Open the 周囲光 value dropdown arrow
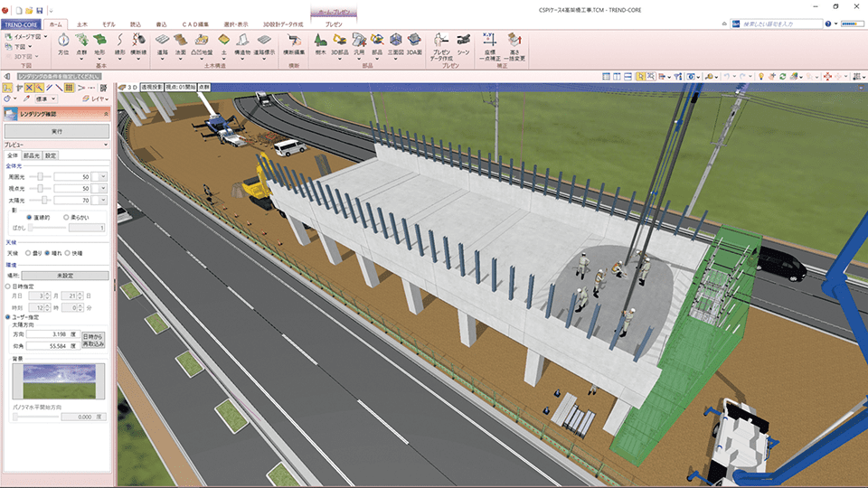 102,177
